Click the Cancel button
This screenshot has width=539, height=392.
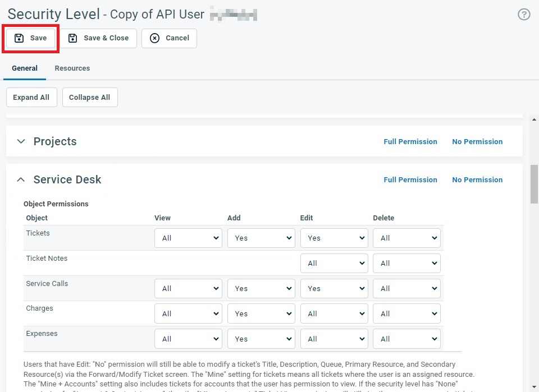[169, 38]
